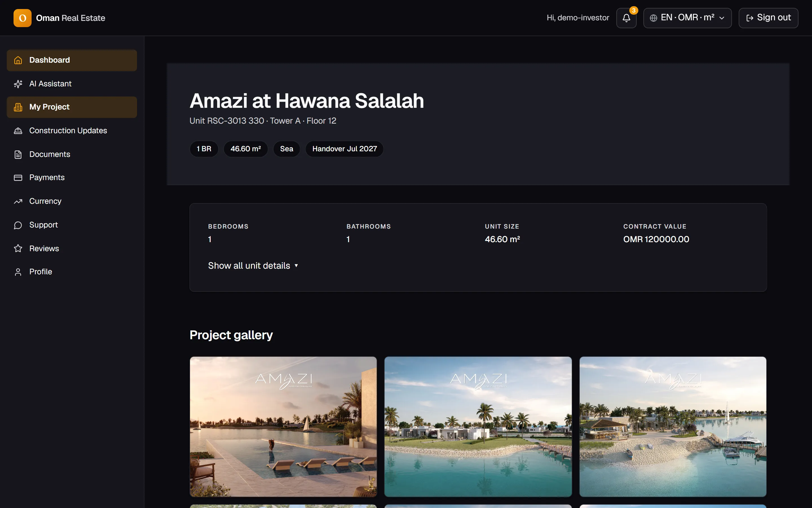Click the BEDROOMS label
Viewport: 812px width, 508px height.
(x=228, y=226)
